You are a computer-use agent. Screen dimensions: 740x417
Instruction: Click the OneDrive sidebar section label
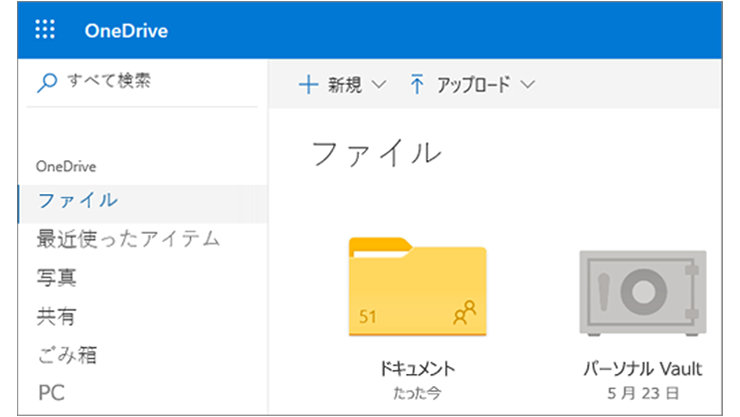pos(66,167)
